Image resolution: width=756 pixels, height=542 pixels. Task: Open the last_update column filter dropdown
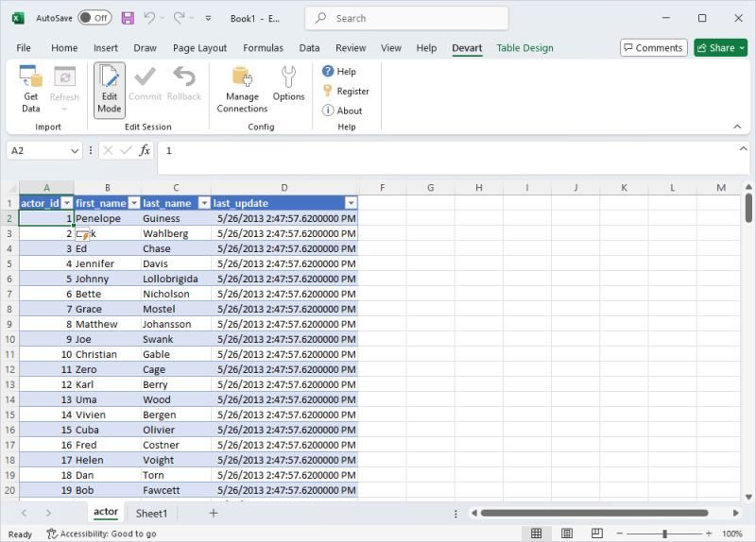click(351, 203)
